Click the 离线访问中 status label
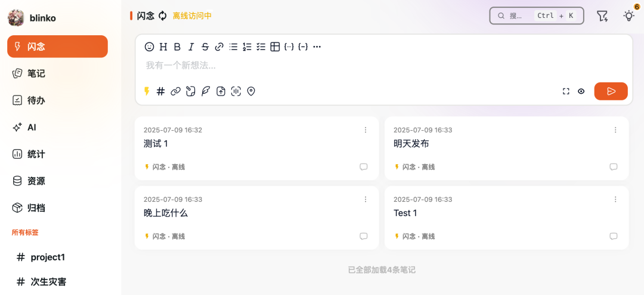The height and width of the screenshot is (295, 644). pos(192,16)
